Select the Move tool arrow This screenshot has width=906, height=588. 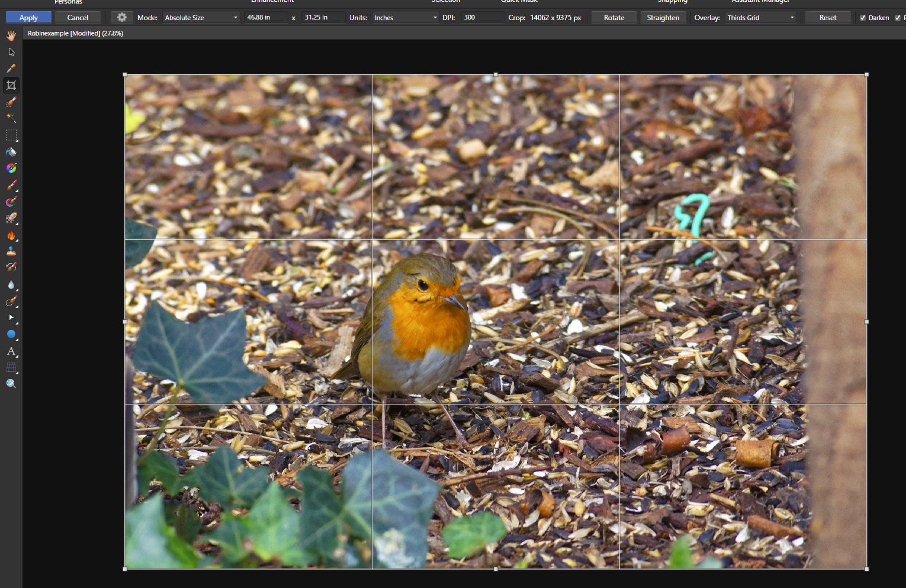click(11, 52)
